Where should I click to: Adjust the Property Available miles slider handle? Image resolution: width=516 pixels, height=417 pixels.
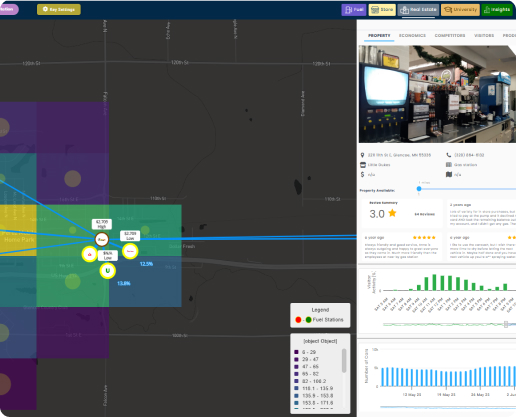click(x=419, y=189)
